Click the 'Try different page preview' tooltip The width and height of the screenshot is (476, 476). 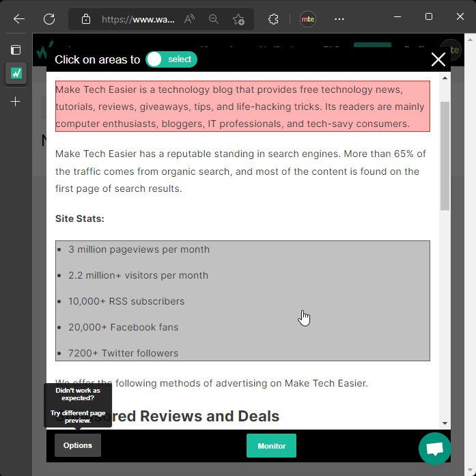click(x=78, y=405)
